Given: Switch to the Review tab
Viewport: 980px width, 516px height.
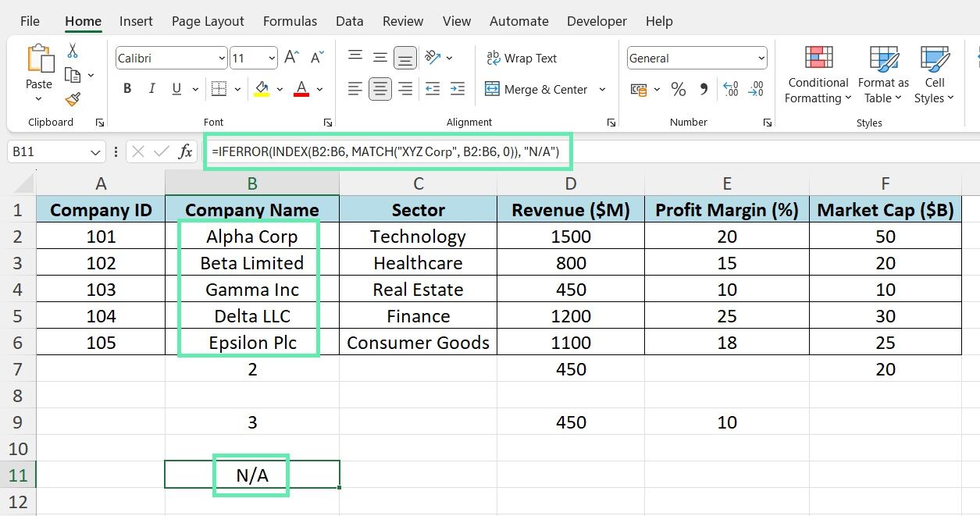Looking at the screenshot, I should [x=403, y=21].
